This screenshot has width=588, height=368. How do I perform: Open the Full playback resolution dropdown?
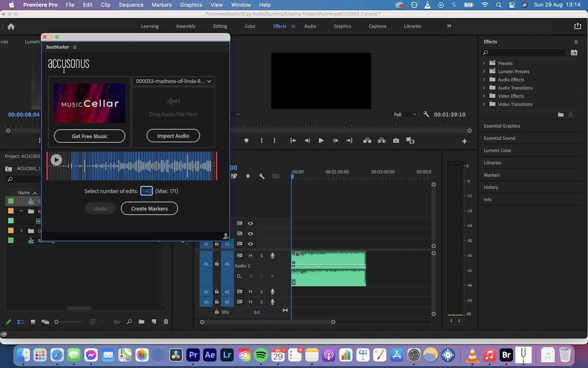point(405,114)
